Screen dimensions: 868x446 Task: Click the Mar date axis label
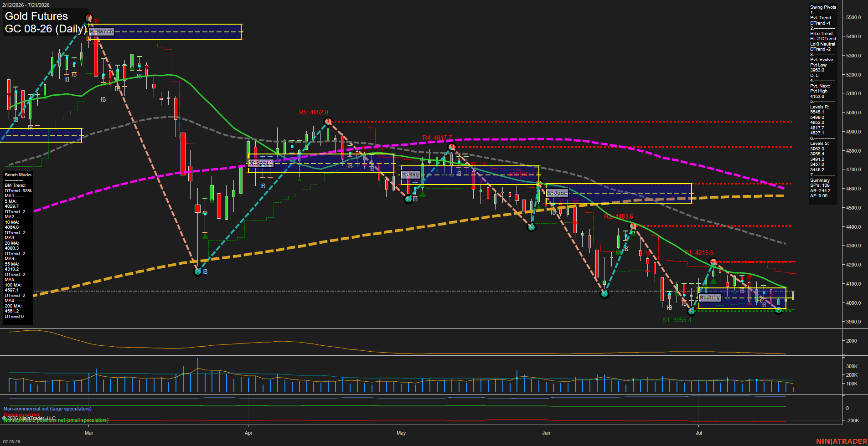(x=89, y=433)
